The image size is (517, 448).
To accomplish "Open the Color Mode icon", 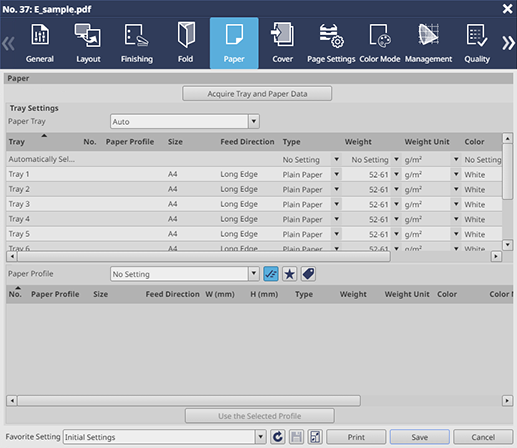I will (x=380, y=35).
